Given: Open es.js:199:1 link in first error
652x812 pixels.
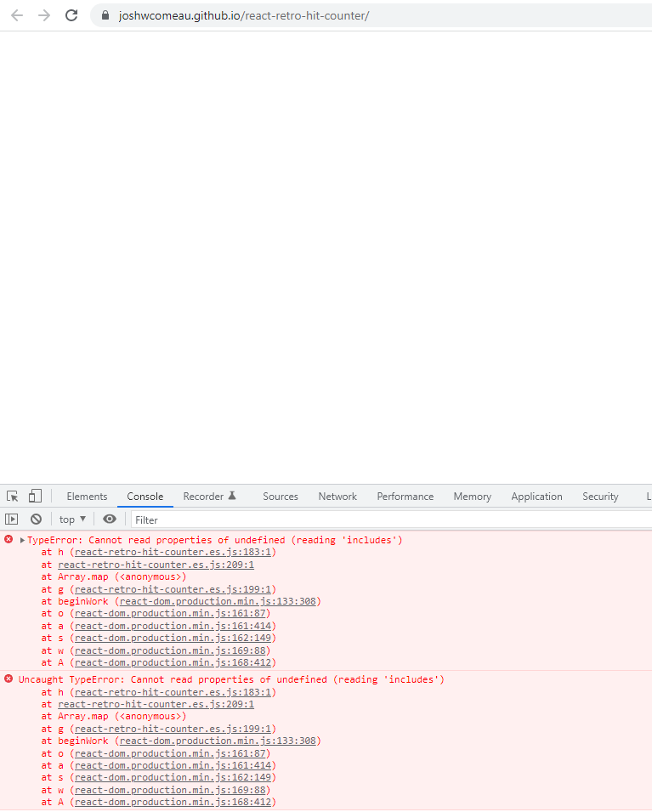Looking at the screenshot, I should [x=173, y=589].
